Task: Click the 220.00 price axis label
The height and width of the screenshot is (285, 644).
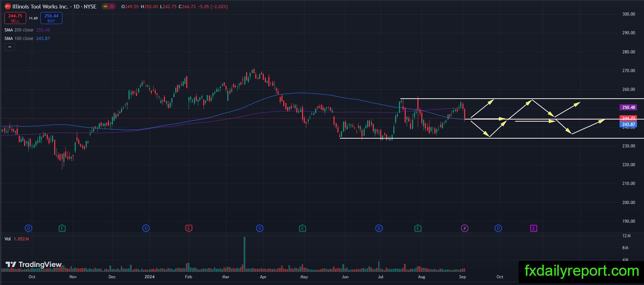Action: pos(628,165)
